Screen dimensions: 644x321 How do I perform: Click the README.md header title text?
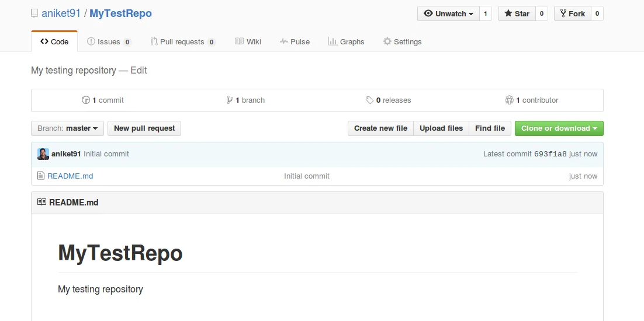tap(74, 203)
